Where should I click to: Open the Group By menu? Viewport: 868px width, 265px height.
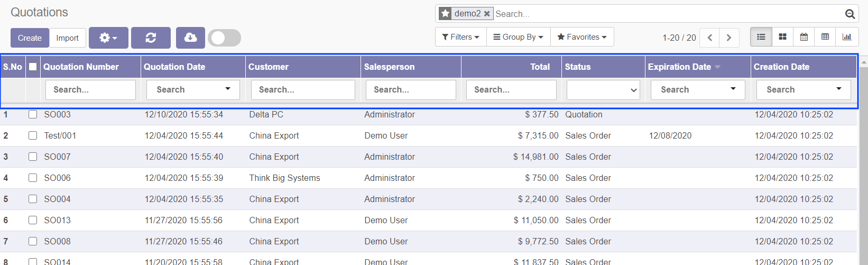click(518, 37)
